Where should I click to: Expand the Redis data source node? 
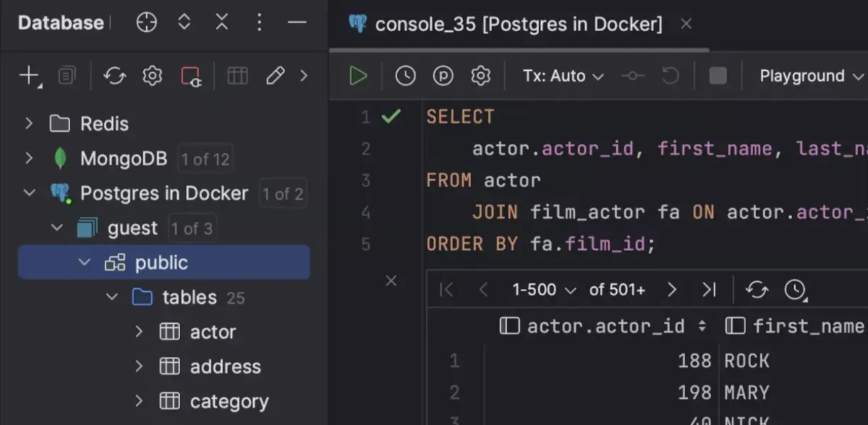(x=29, y=124)
